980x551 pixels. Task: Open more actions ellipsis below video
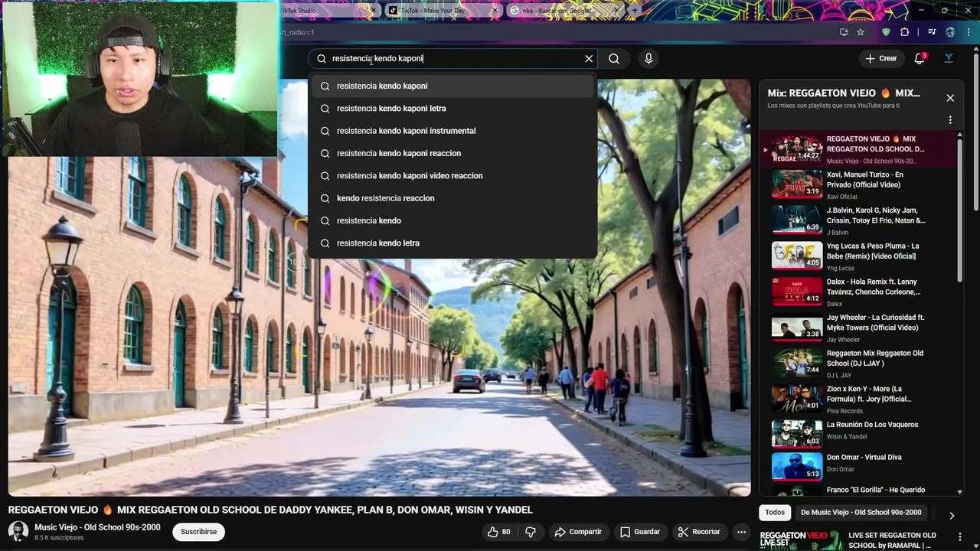click(x=741, y=532)
